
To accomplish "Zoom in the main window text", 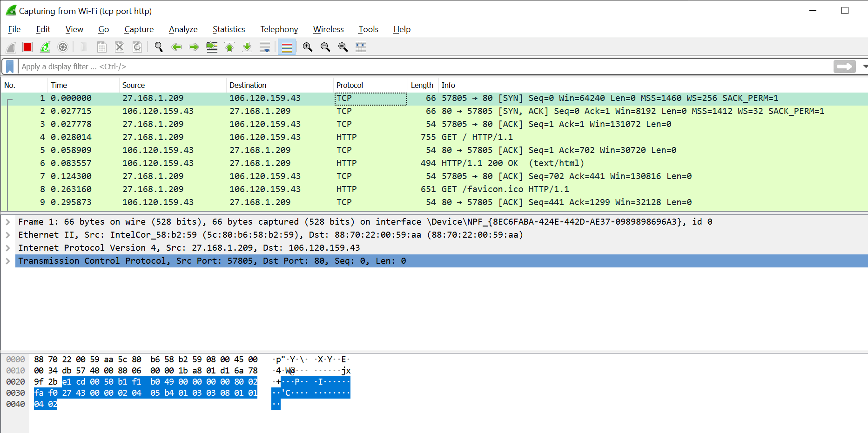I will (x=308, y=47).
